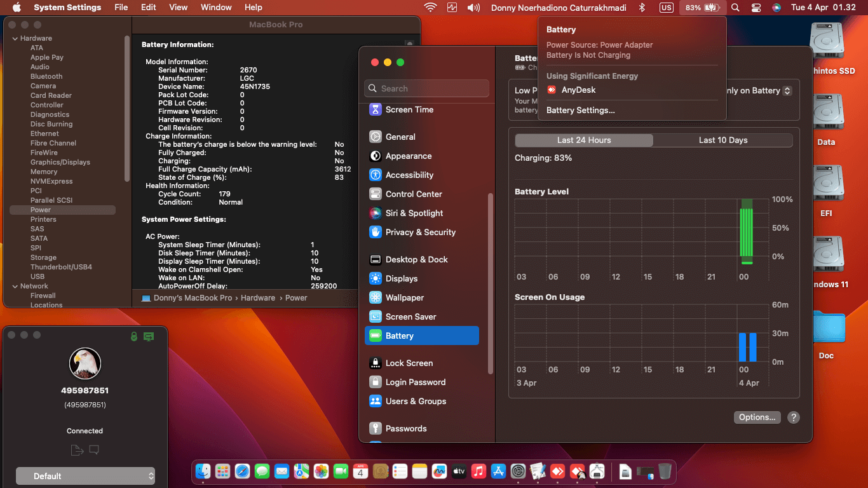Open Photos app in the Dock
This screenshot has height=488, width=868.
pos(321,471)
